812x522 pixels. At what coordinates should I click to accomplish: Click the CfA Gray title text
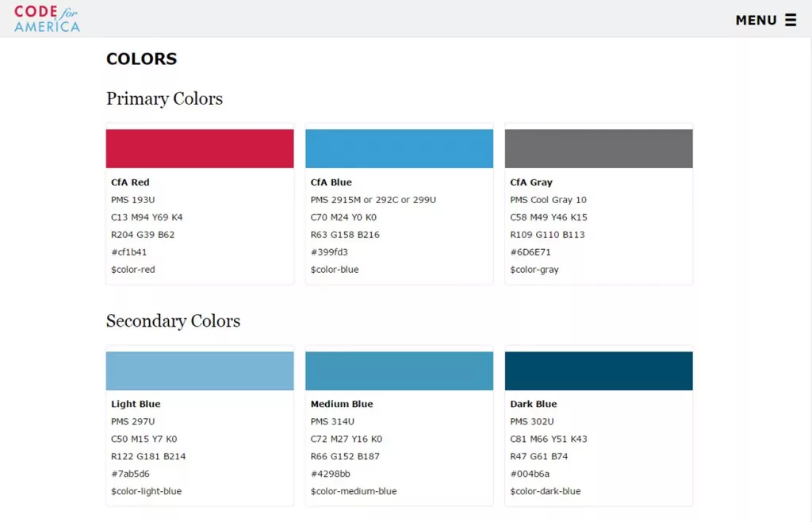coord(531,182)
